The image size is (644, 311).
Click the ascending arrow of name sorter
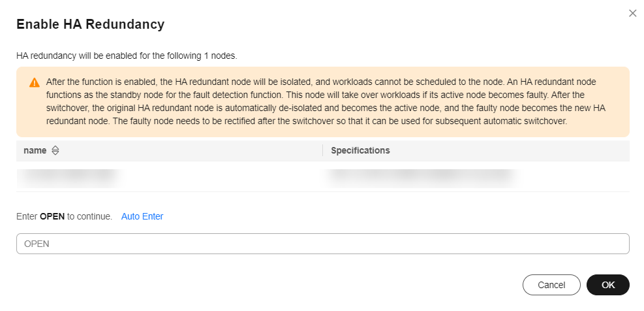tap(55, 148)
